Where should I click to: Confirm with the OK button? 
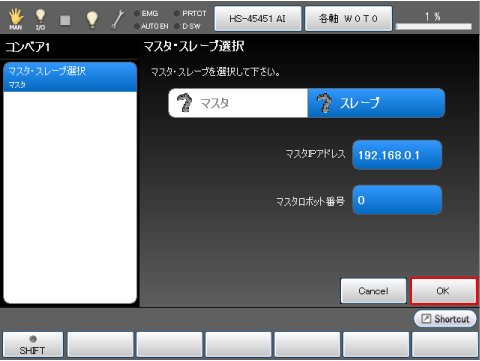444,291
